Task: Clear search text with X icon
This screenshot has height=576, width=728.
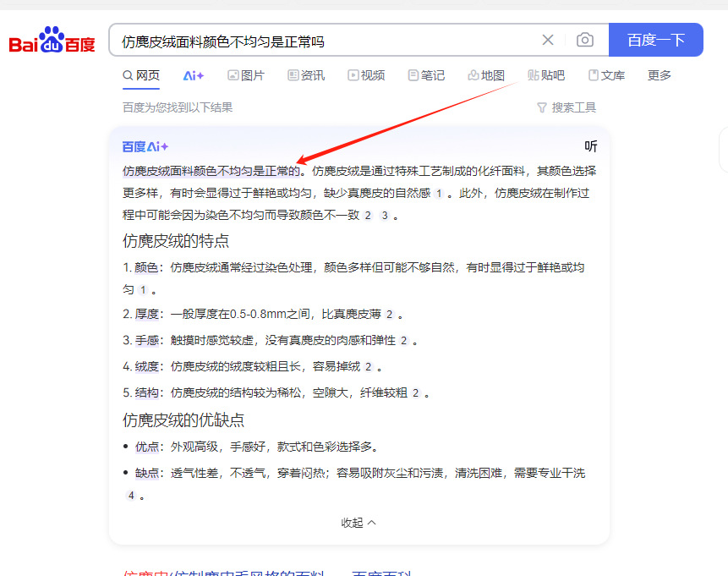Action: coord(548,40)
